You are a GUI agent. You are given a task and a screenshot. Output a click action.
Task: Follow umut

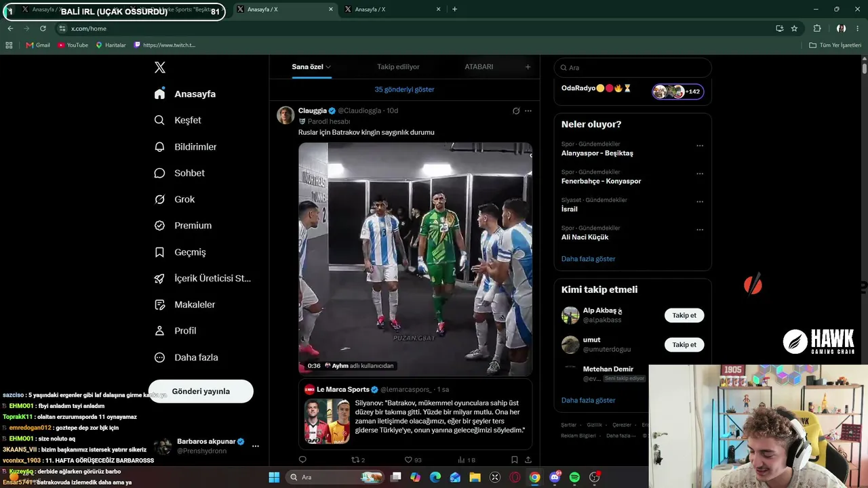pyautogui.click(x=684, y=344)
